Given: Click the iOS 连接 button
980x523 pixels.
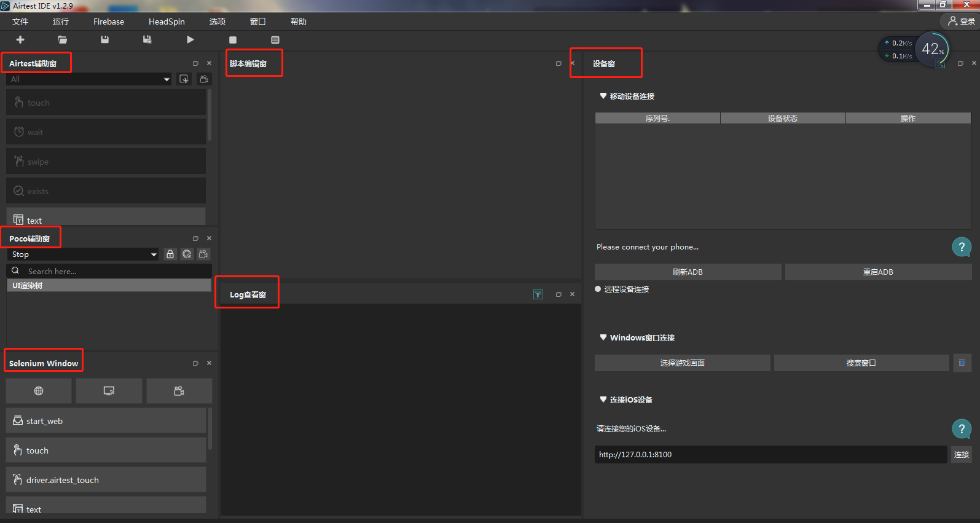Looking at the screenshot, I should coord(962,454).
